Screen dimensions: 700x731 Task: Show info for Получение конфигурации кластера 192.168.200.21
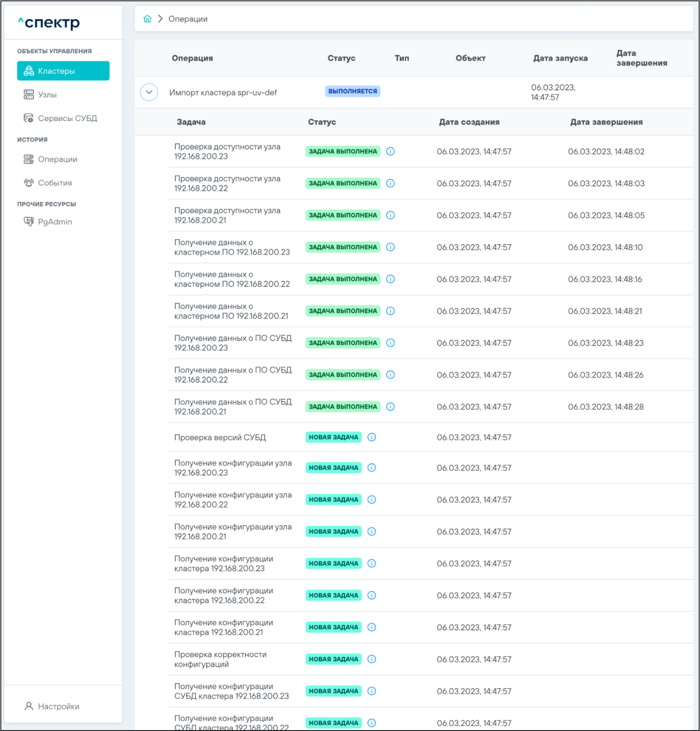372,627
